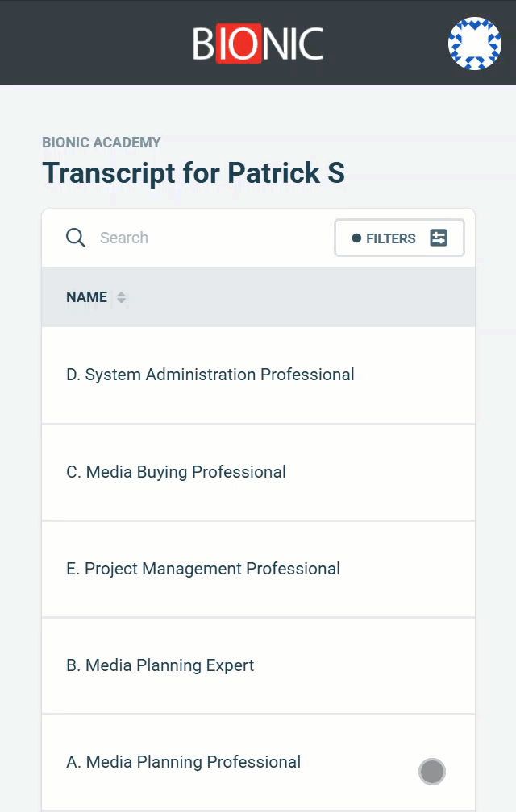Viewport: 516px width, 812px height.
Task: Click the BIONIC ACADEMY breadcrumb
Action: [102, 143]
